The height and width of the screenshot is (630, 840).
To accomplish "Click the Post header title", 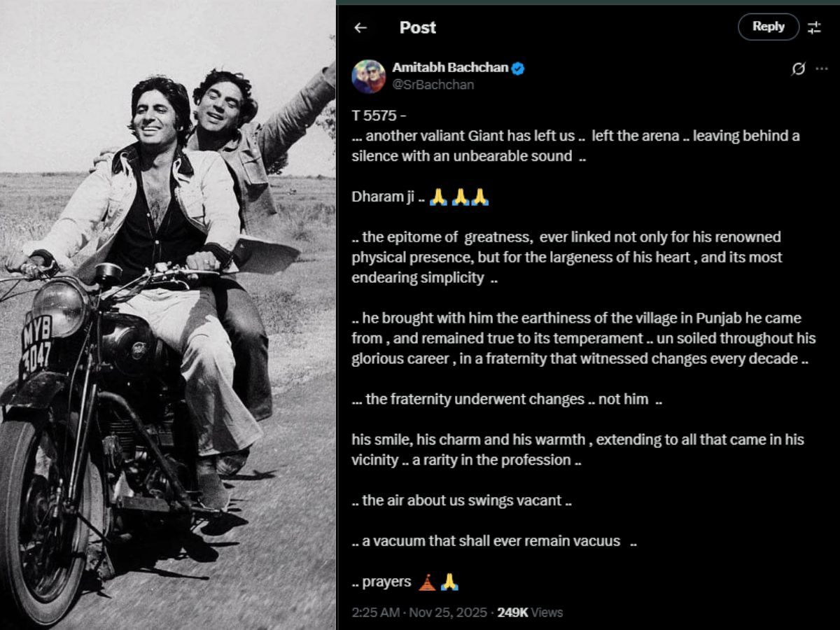I will 417,28.
